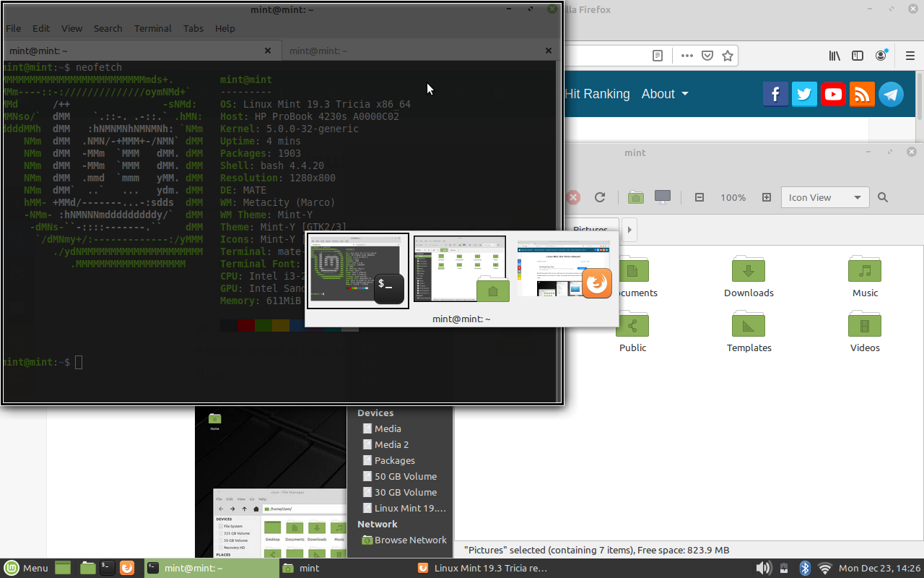Open the Icon View dropdown
The height and width of the screenshot is (578, 924).
coord(824,197)
